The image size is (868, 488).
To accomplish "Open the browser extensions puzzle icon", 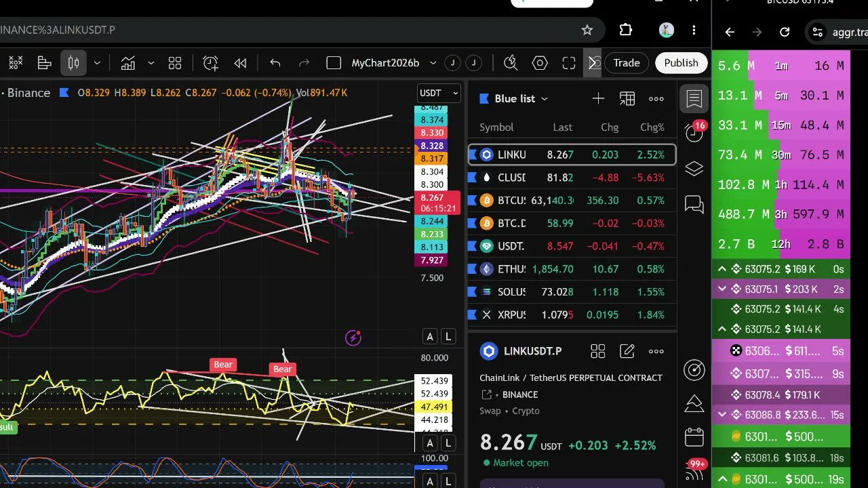I will 625,30.
